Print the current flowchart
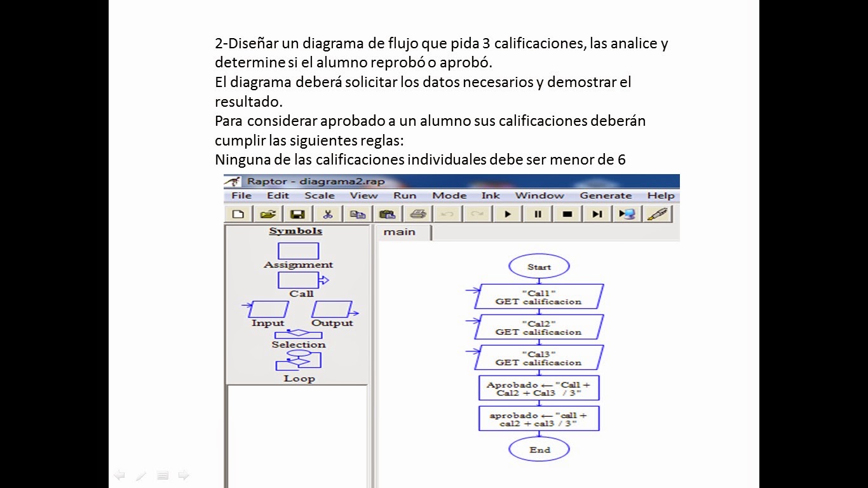 [417, 214]
